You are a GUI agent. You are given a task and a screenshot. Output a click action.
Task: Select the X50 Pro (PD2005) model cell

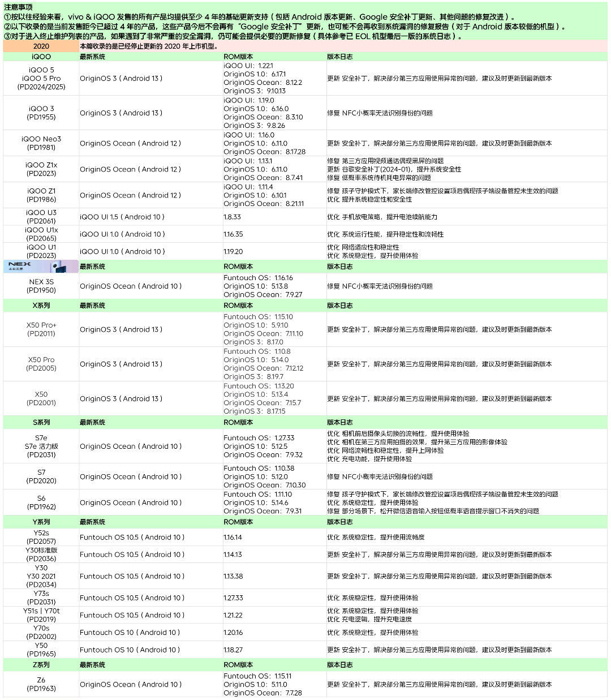click(41, 364)
